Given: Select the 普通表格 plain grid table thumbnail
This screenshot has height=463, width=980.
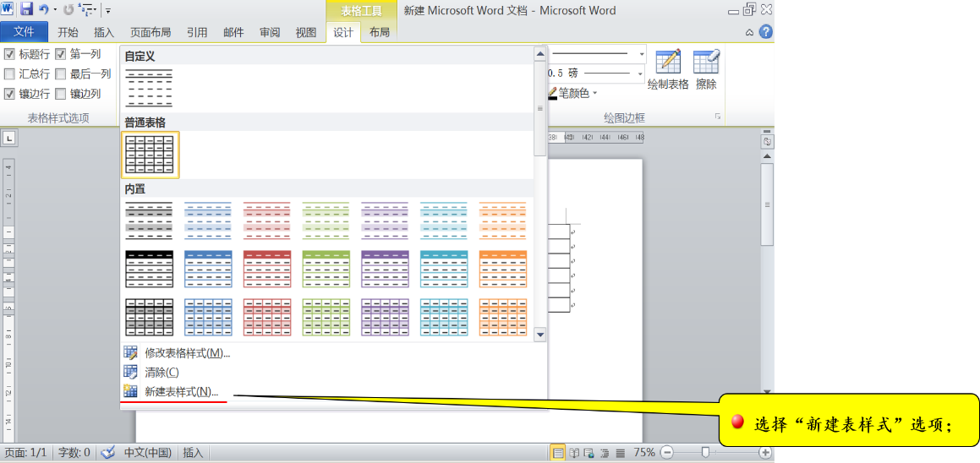Looking at the screenshot, I should point(150,155).
